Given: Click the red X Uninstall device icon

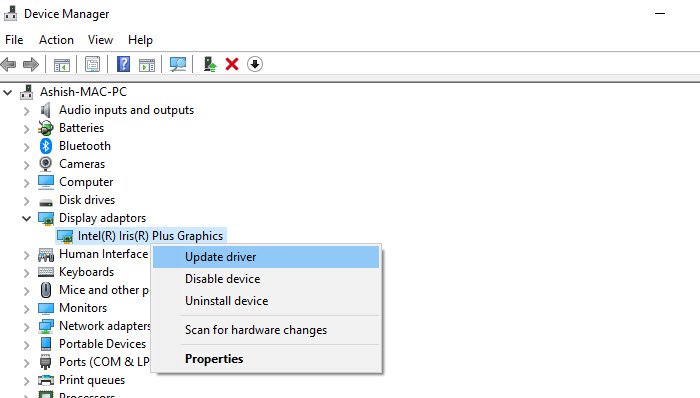Looking at the screenshot, I should [232, 64].
